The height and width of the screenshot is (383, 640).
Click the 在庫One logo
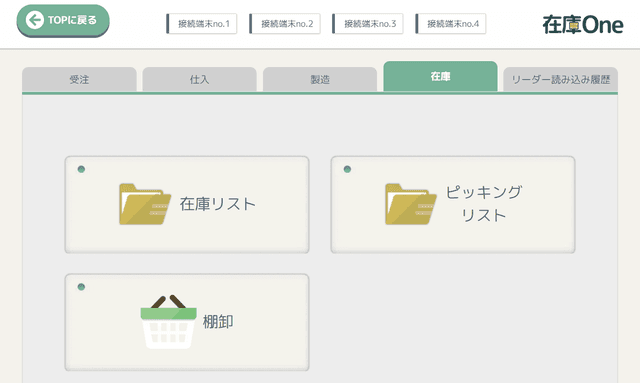pos(582,24)
